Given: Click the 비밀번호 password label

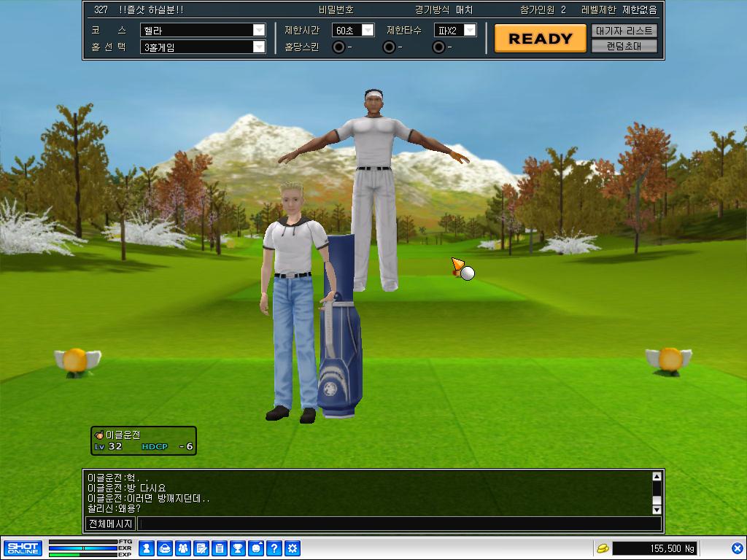Looking at the screenshot, I should click(336, 9).
